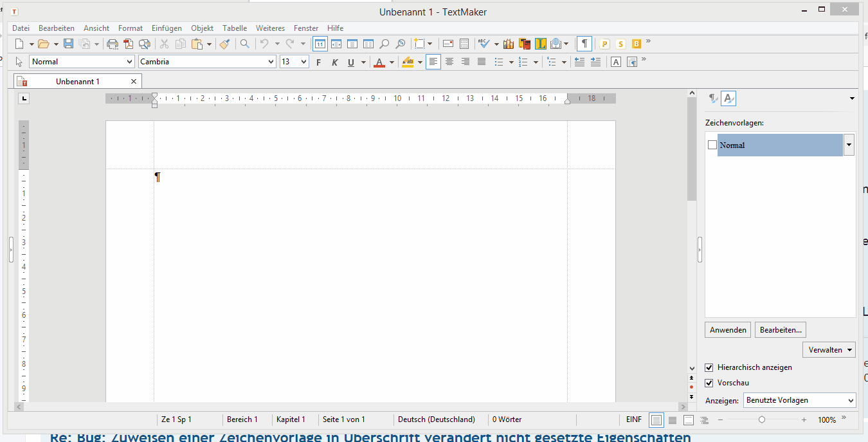
Task: Click the Bearbeiten... button in sidebar
Action: point(780,330)
